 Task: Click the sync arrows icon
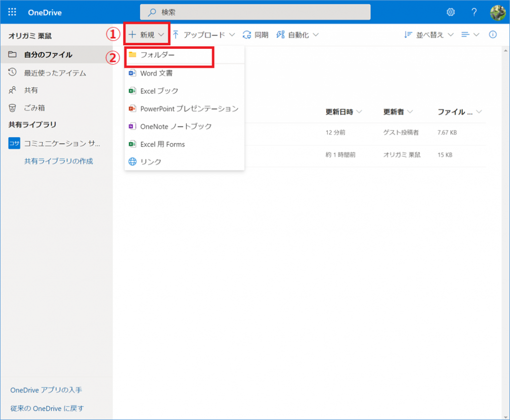pyautogui.click(x=247, y=35)
